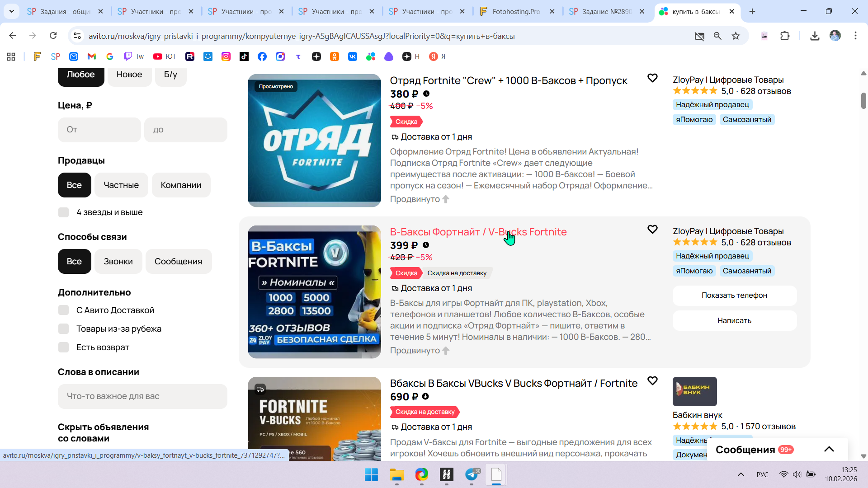868x488 pixels.
Task: Reload the current page
Action: point(53,36)
